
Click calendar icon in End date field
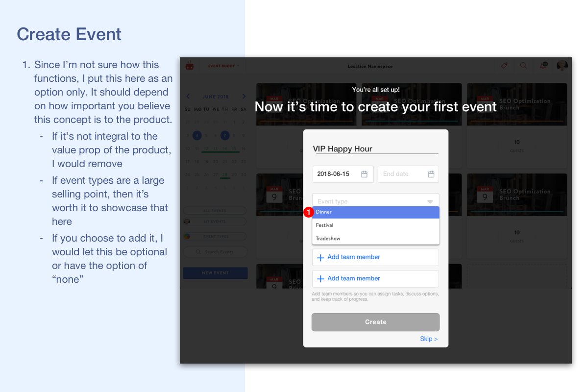tap(431, 174)
